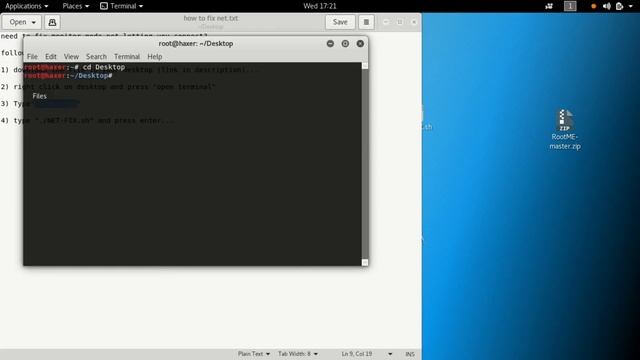Screen dimensions: 640x360
Task: Open Plain Text language dropdown in status bar
Action: [x=254, y=354]
